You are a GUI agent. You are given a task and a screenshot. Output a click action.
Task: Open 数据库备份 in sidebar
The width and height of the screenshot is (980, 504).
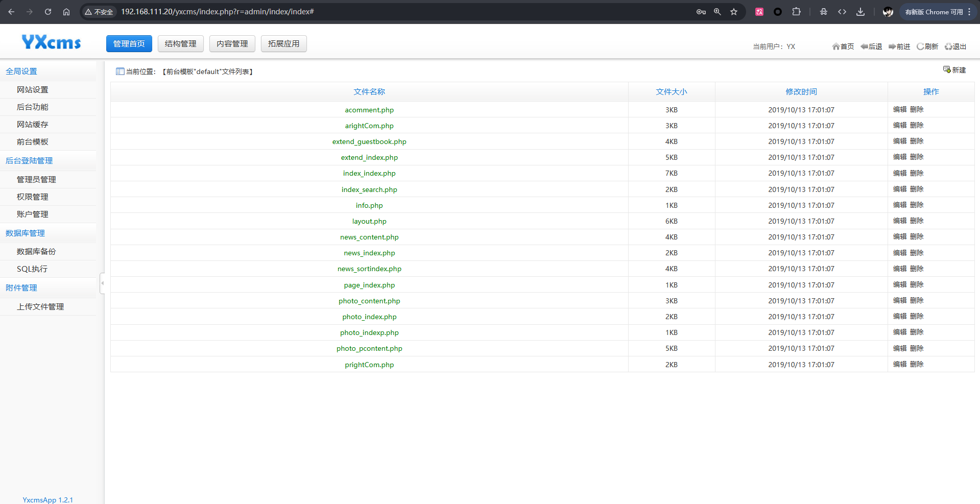36,252
